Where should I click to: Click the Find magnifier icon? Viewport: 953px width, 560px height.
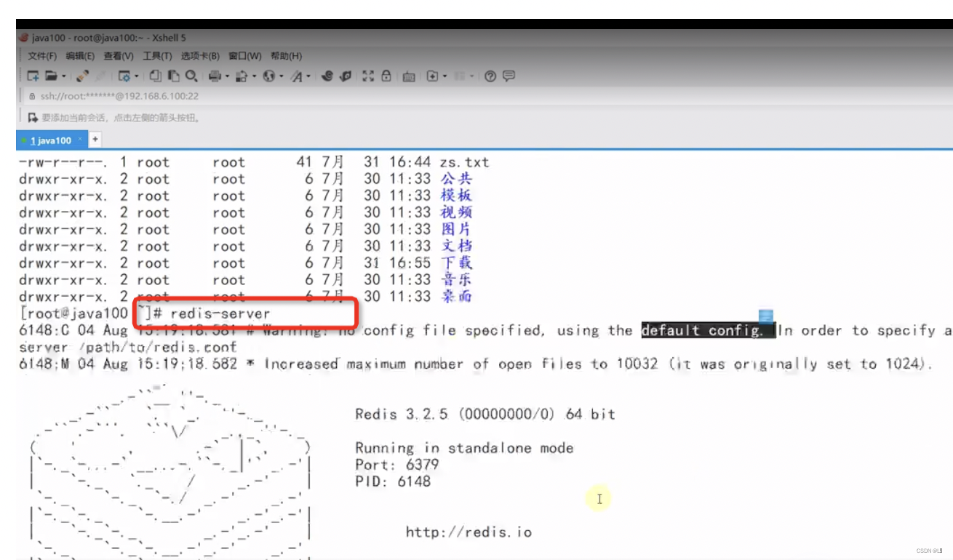point(191,76)
